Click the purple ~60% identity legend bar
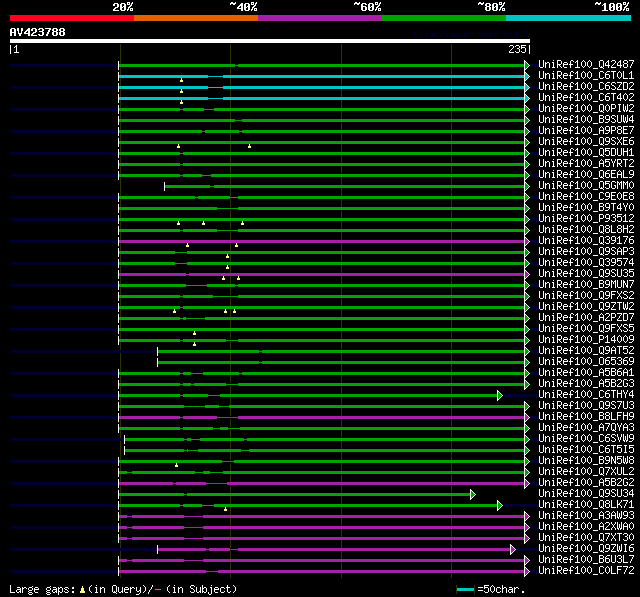The height and width of the screenshot is (597, 640). point(320,18)
